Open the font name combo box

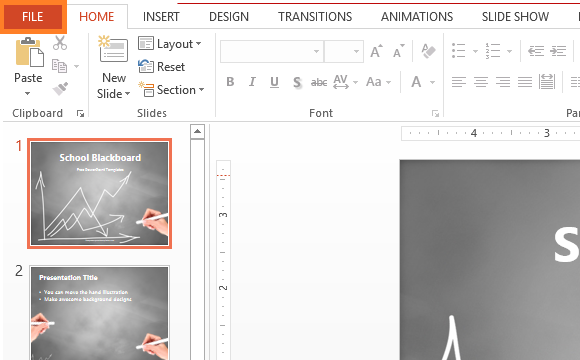click(x=272, y=51)
